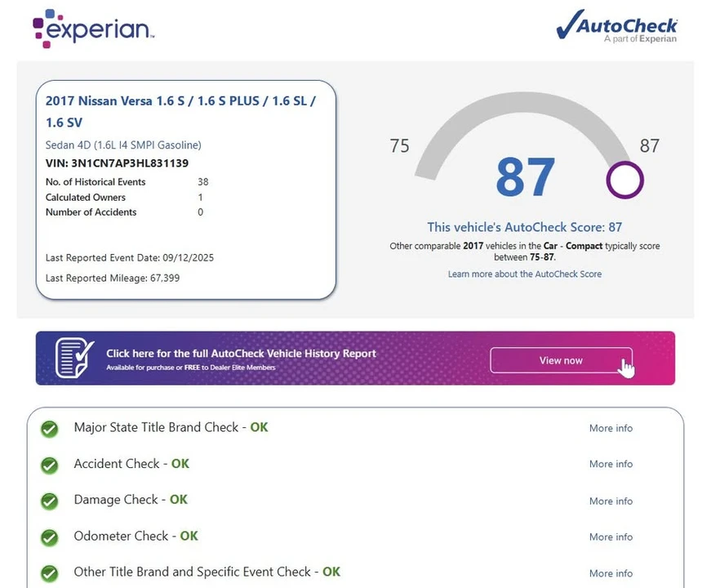Click the AutoCheck checkmark logo
The height and width of the screenshot is (588, 711).
(616, 25)
